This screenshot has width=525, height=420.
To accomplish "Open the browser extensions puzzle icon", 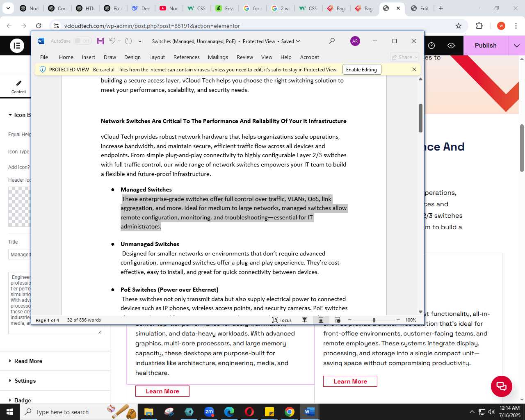I will coord(479,26).
